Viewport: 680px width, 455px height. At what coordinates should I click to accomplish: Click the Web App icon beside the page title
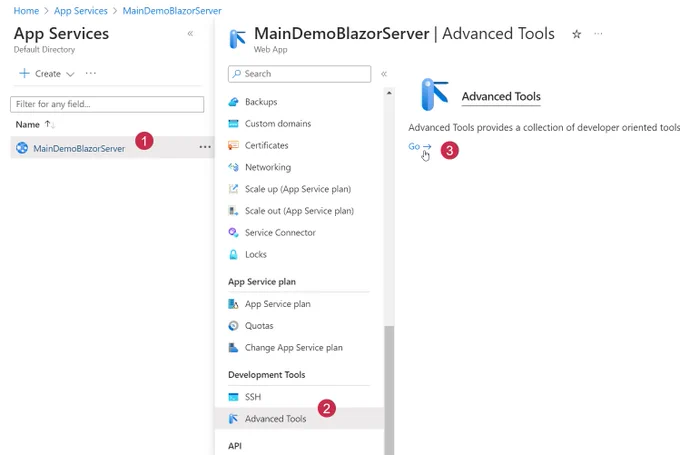pyautogui.click(x=238, y=39)
